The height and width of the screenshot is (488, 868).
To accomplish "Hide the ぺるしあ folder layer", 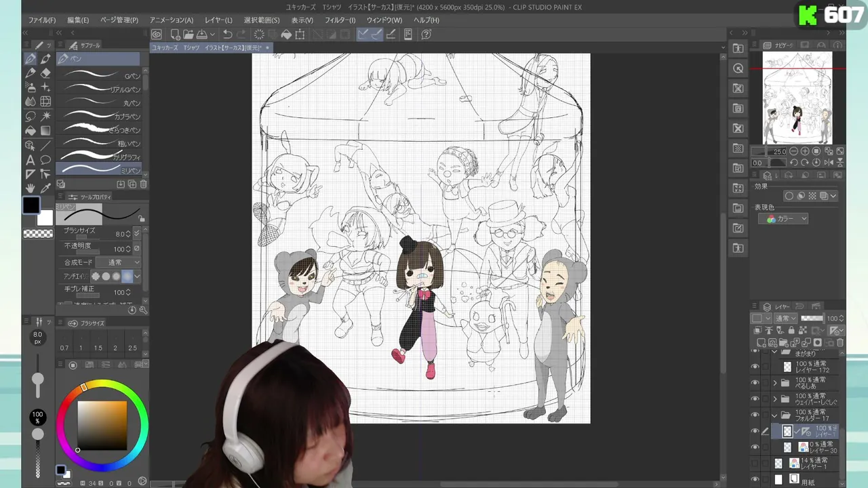I will click(x=755, y=383).
